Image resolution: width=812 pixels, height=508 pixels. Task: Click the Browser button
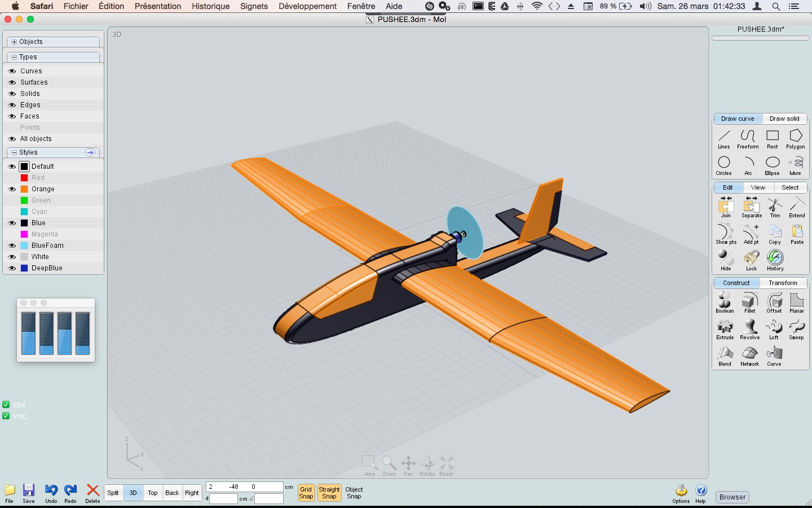(732, 497)
